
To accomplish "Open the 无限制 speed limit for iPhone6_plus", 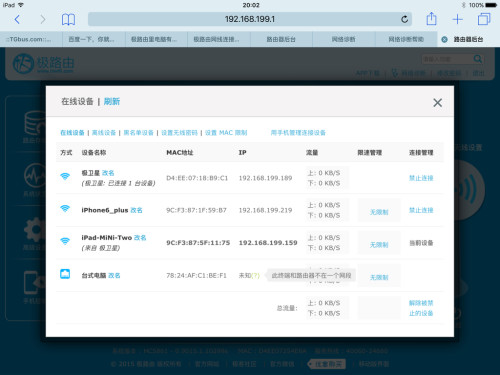I will click(x=379, y=212).
